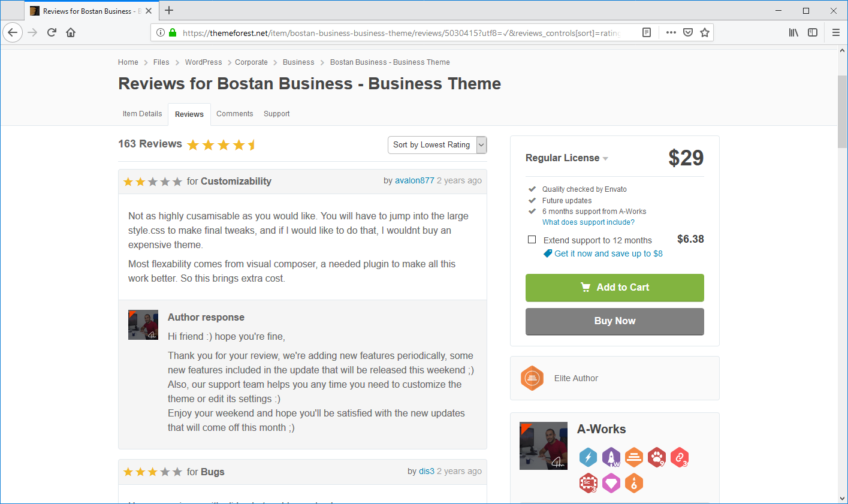Open the Pocket save icon
Image resolution: width=848 pixels, height=504 pixels.
[x=688, y=32]
